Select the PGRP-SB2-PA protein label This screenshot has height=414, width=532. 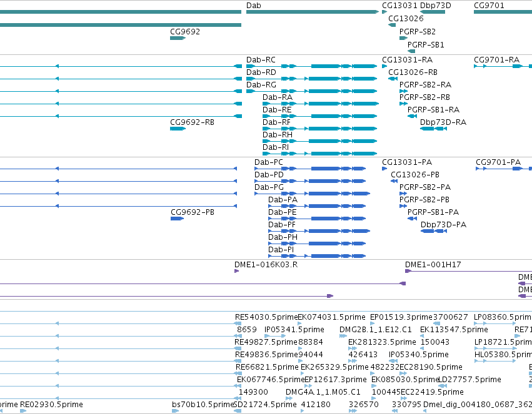pos(424,187)
